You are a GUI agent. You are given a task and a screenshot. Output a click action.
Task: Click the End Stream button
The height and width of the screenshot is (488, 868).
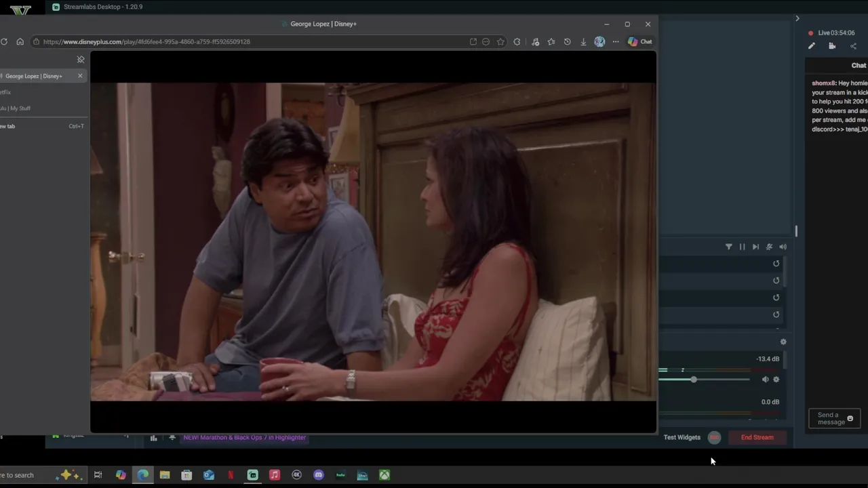757,437
